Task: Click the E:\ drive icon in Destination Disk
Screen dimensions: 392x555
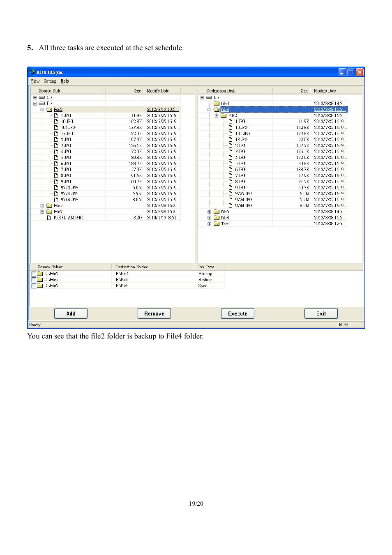Action: [209, 98]
